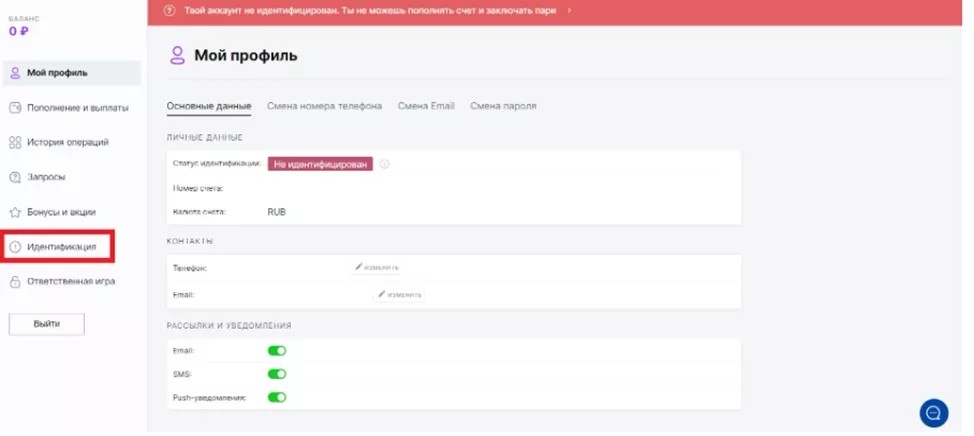Disable the SMS notifications switch

point(277,374)
